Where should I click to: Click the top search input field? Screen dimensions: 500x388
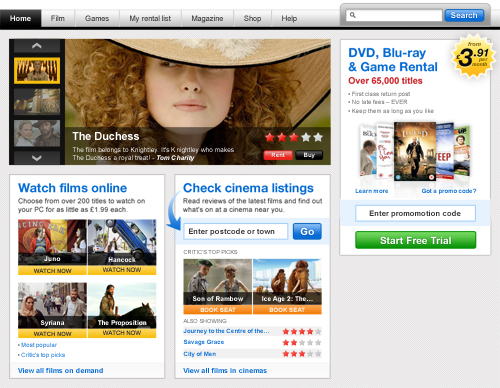[394, 15]
